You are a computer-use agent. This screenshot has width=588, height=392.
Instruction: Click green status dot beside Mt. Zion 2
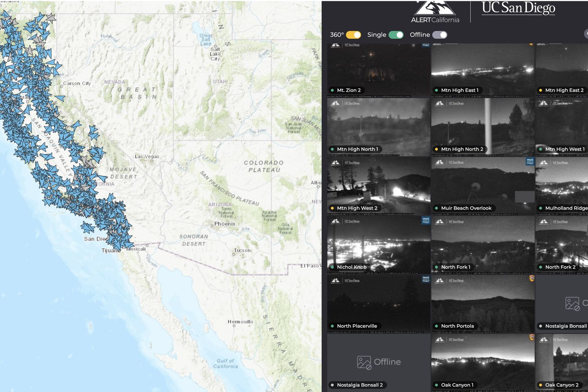pos(332,90)
